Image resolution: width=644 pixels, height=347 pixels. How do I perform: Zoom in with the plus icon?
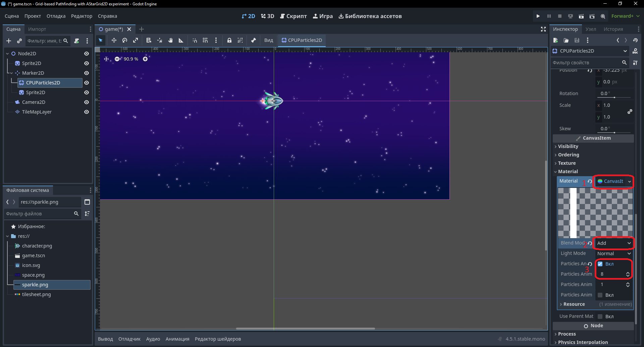(145, 59)
